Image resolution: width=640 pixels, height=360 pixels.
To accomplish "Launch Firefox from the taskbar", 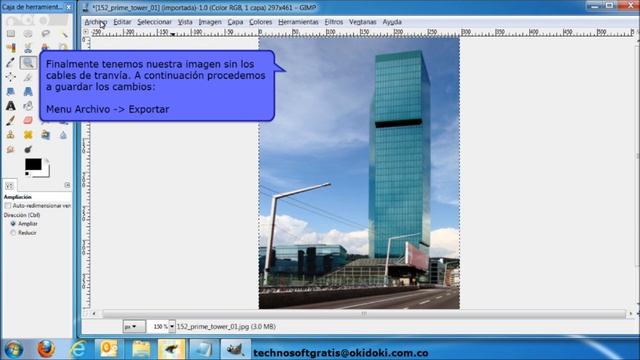I will (x=46, y=350).
